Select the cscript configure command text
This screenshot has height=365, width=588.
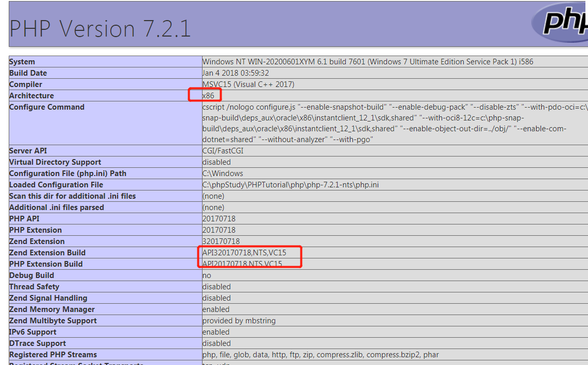(x=395, y=123)
